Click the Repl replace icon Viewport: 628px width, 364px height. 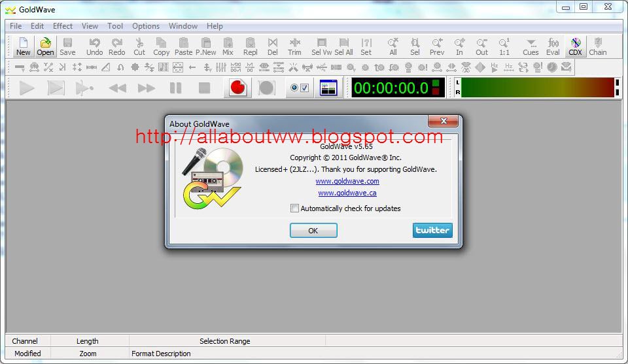pos(251,46)
